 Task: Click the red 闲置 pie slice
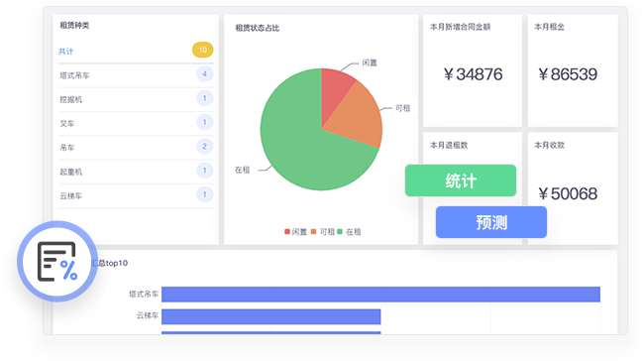[335, 89]
